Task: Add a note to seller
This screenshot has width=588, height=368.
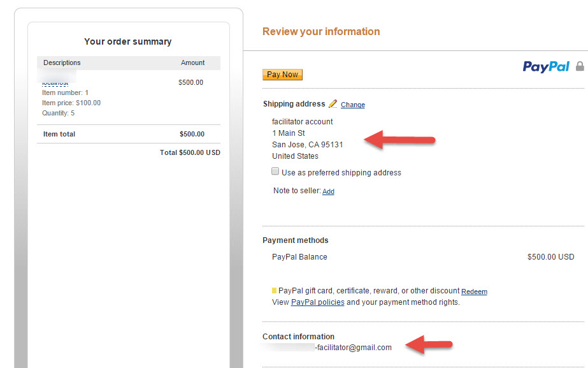Action: [x=328, y=191]
